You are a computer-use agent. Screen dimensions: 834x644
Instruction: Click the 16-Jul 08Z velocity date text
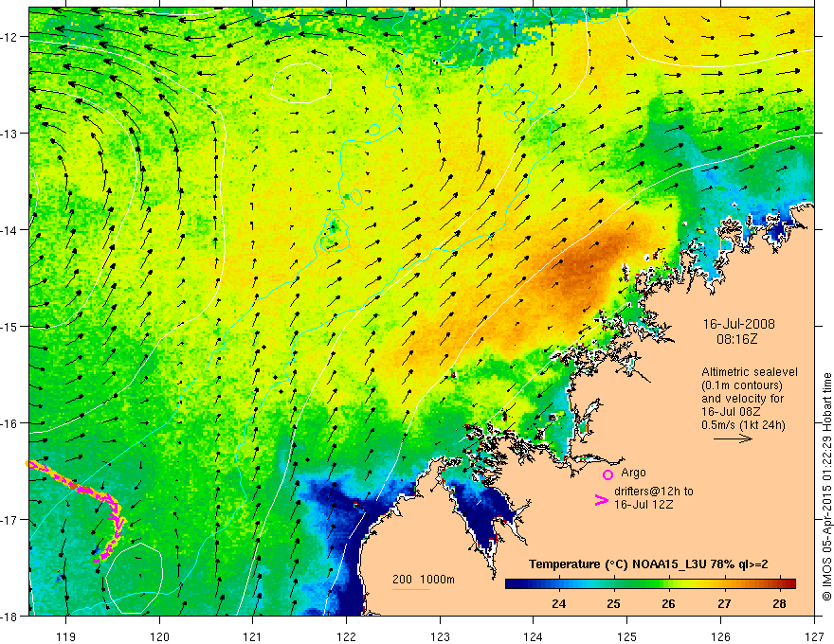[x=731, y=412]
